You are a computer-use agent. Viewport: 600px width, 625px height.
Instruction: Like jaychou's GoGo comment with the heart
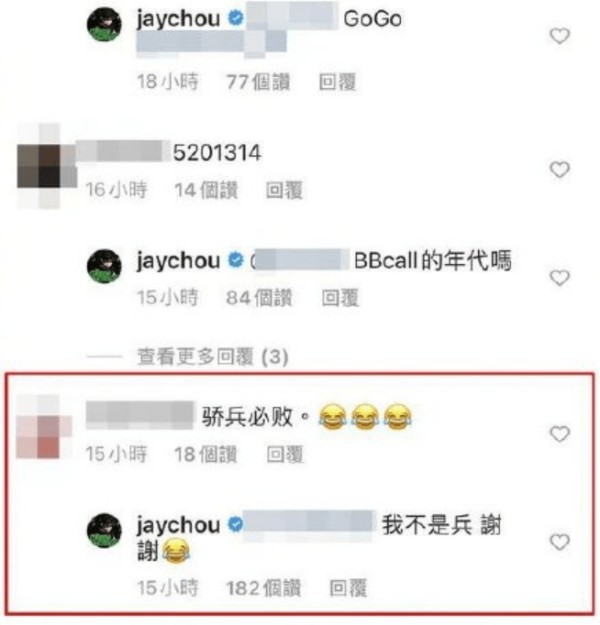(x=560, y=36)
